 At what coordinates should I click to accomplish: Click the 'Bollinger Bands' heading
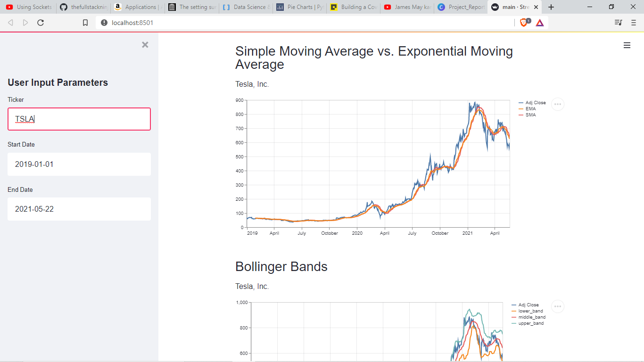[x=281, y=267]
